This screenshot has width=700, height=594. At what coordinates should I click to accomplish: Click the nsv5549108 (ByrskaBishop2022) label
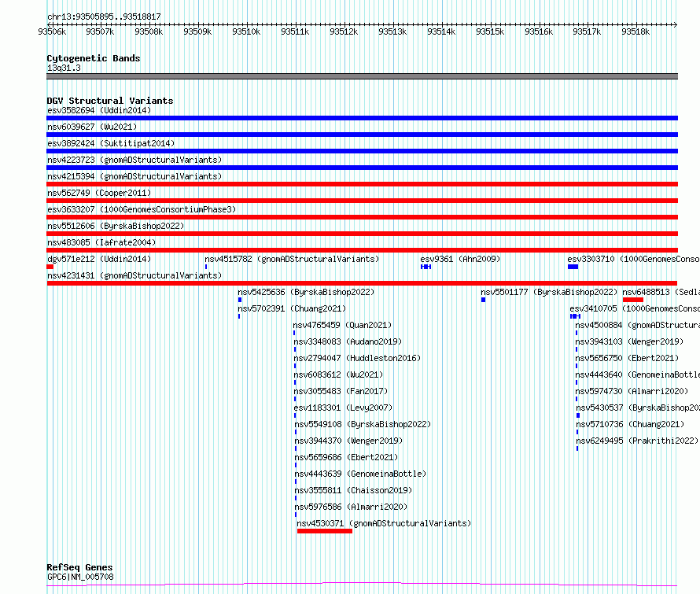pyautogui.click(x=363, y=424)
